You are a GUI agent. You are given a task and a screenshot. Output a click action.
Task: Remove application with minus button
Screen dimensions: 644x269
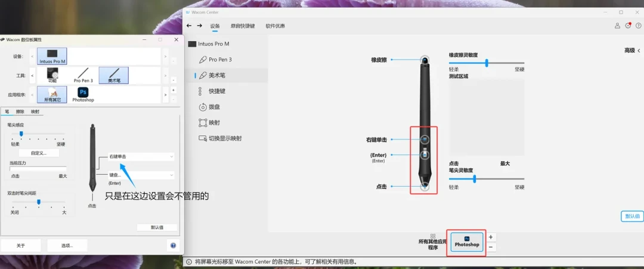tap(491, 248)
